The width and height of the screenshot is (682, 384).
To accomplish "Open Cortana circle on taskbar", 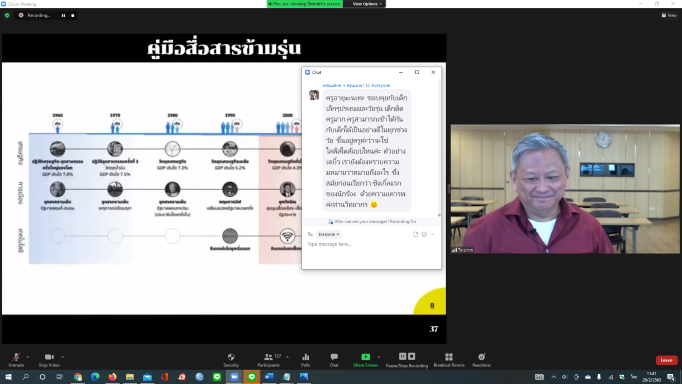I will click(x=43, y=377).
